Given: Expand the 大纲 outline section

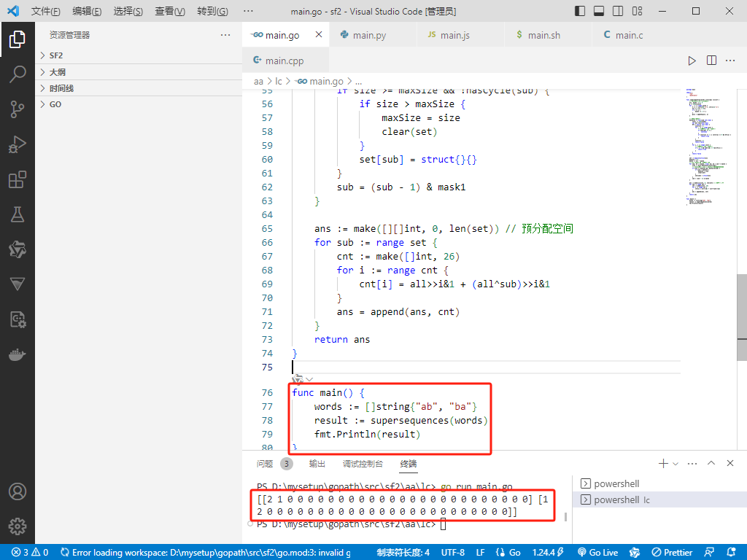Looking at the screenshot, I should pos(139,72).
